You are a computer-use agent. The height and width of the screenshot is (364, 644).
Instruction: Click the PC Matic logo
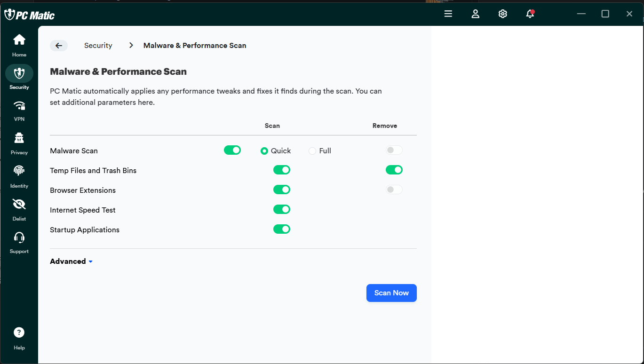[x=30, y=15]
